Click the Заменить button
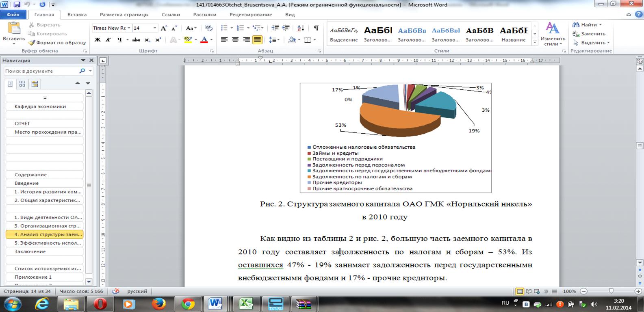 [x=589, y=34]
